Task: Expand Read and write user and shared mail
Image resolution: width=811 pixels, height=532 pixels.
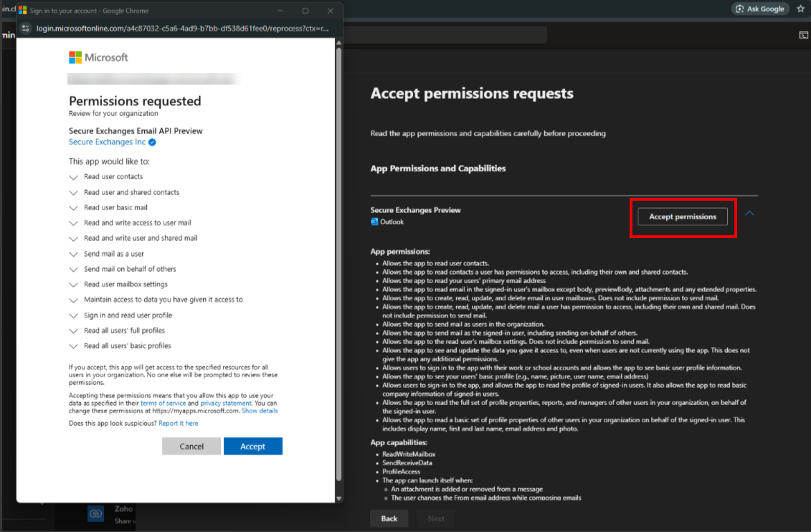Action: 73,238
